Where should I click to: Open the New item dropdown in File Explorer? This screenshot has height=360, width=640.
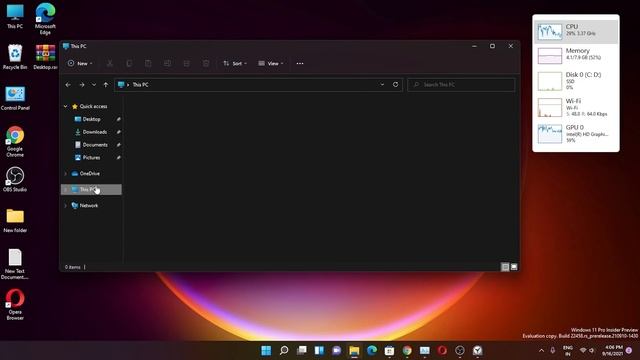click(80, 63)
